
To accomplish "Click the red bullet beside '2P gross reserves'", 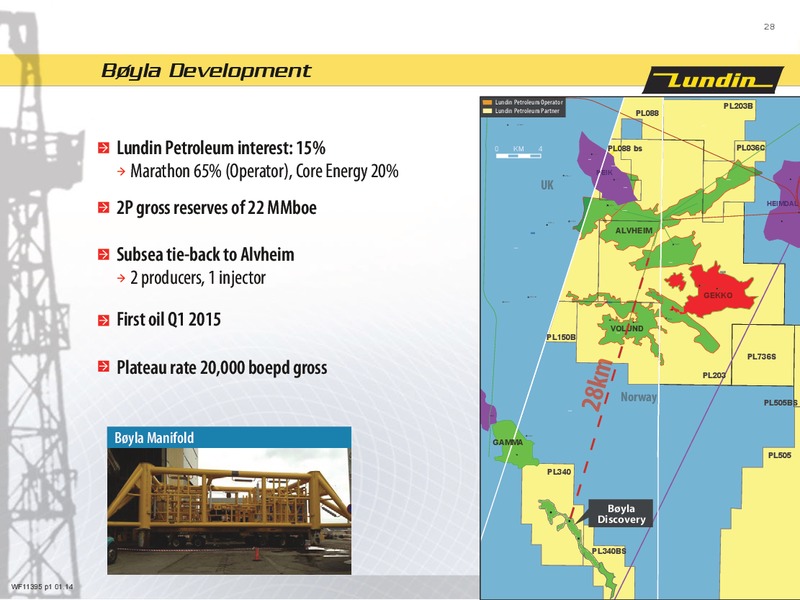I will (x=104, y=208).
